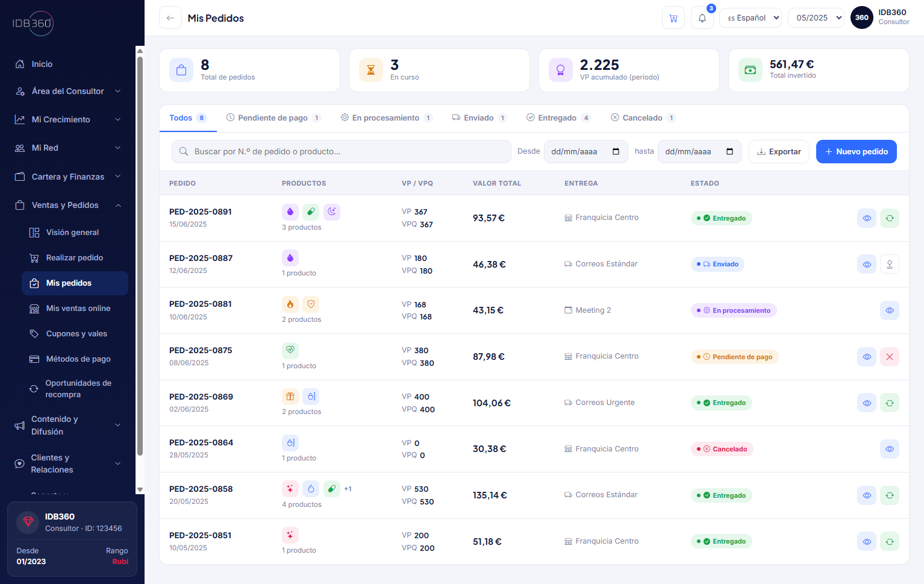View details of order PED-2025-0869
Viewport: 924px width, 584px height.
click(867, 403)
